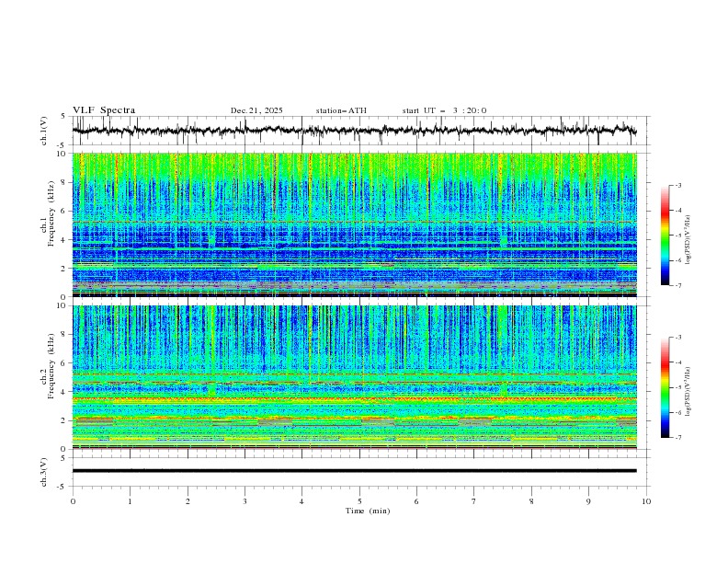Click the "-7" label on ch.2 colorbar
This screenshot has height=563, width=728.
678,438
